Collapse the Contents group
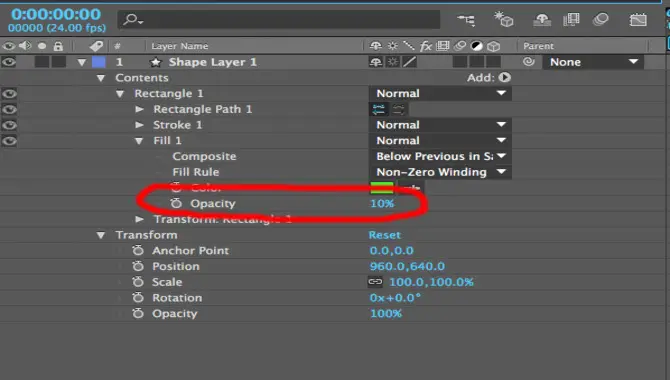 point(101,78)
